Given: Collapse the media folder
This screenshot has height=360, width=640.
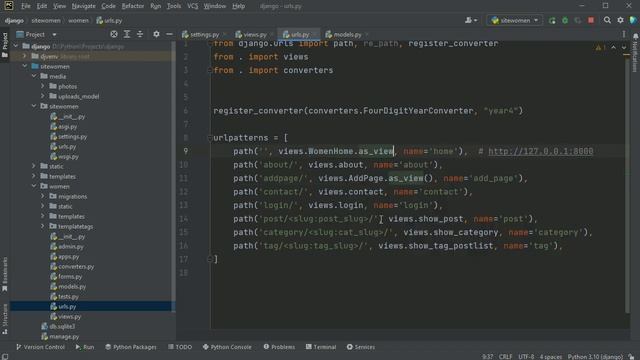Looking at the screenshot, I should [x=34, y=76].
